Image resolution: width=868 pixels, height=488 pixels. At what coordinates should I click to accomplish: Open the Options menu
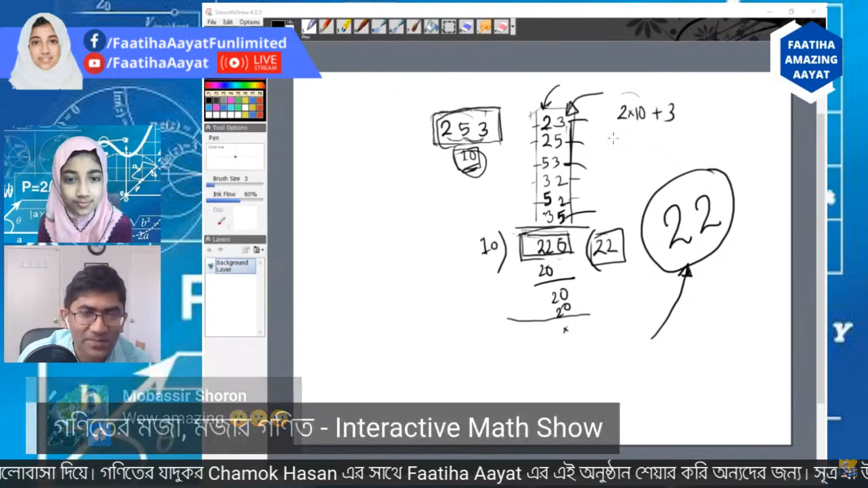(249, 22)
